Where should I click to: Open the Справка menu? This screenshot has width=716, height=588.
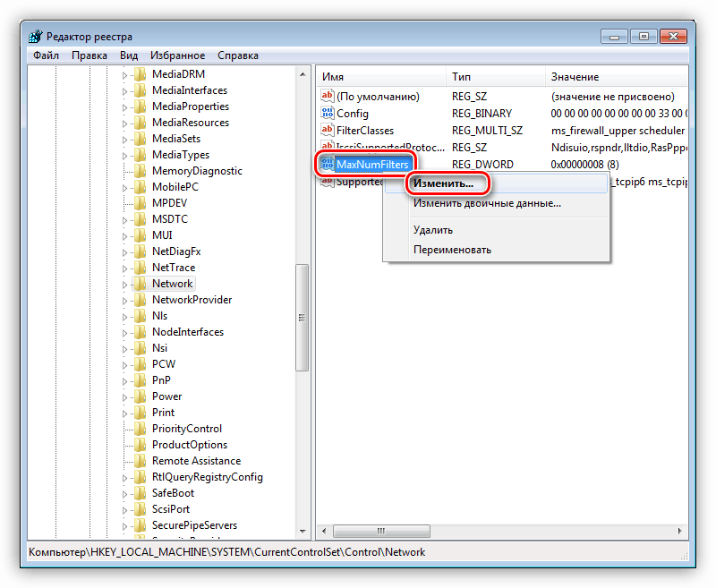pyautogui.click(x=238, y=55)
